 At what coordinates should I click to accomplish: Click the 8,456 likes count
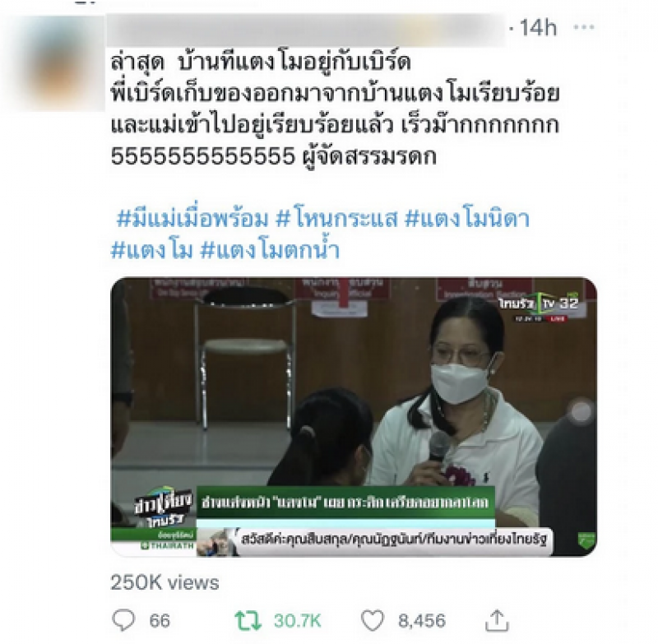point(421,620)
